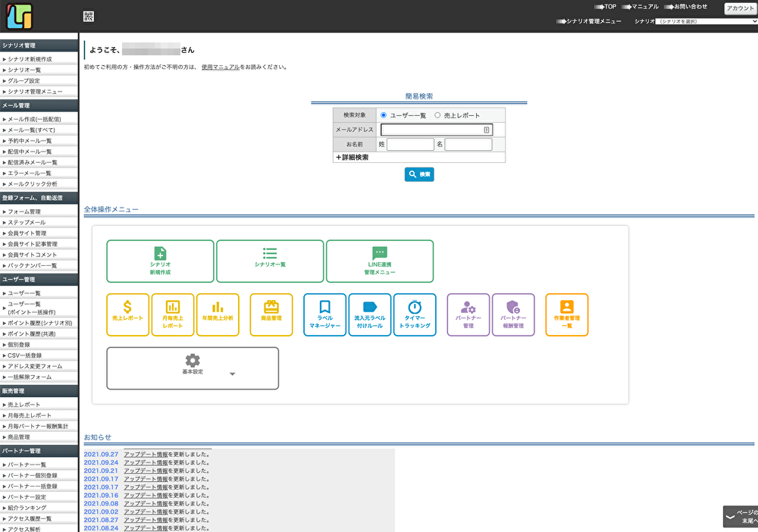Open the 商品管理 gift icon tile
Image resolution: width=758 pixels, height=532 pixels.
click(271, 315)
